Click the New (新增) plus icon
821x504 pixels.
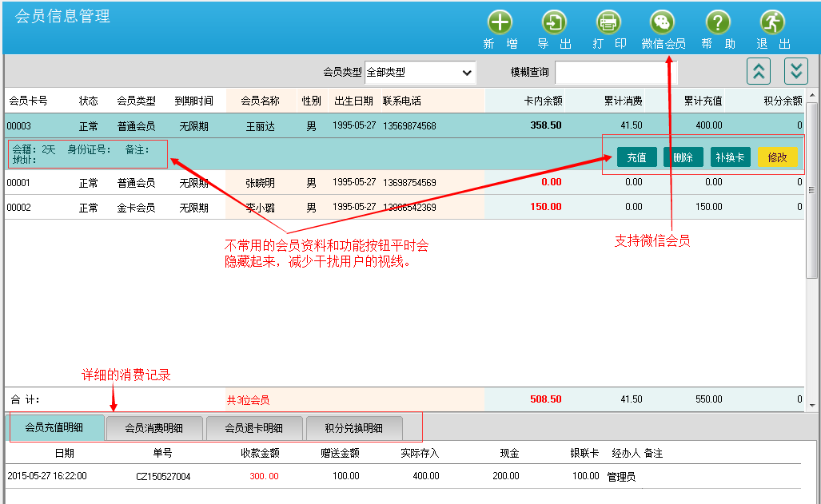click(500, 22)
